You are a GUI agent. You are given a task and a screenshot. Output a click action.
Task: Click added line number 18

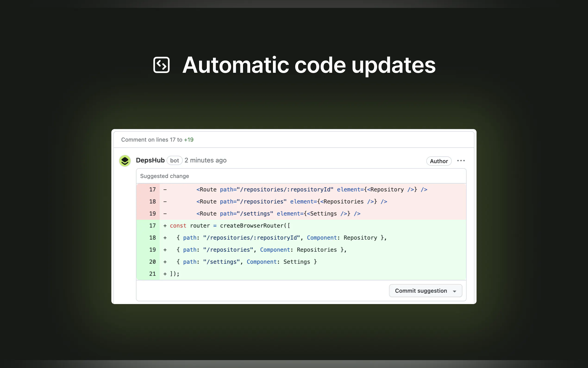[x=152, y=238]
